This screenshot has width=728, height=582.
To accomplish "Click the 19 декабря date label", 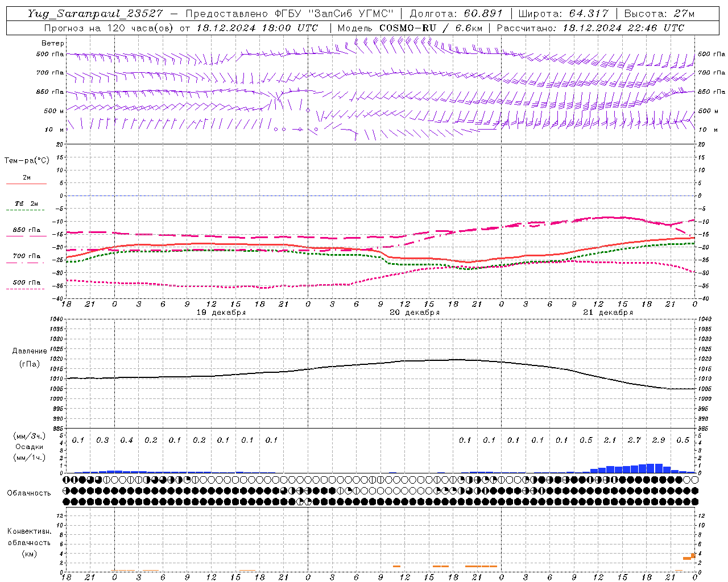I will pyautogui.click(x=221, y=313).
